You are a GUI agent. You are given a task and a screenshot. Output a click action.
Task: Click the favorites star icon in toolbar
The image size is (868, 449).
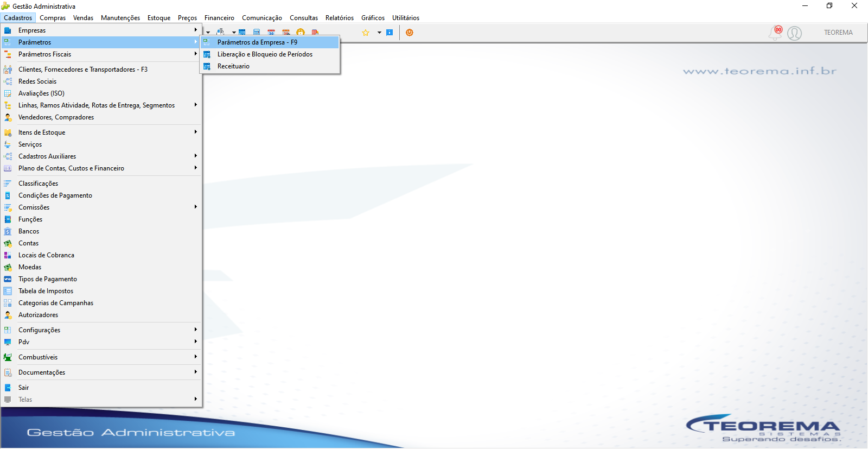coord(366,33)
